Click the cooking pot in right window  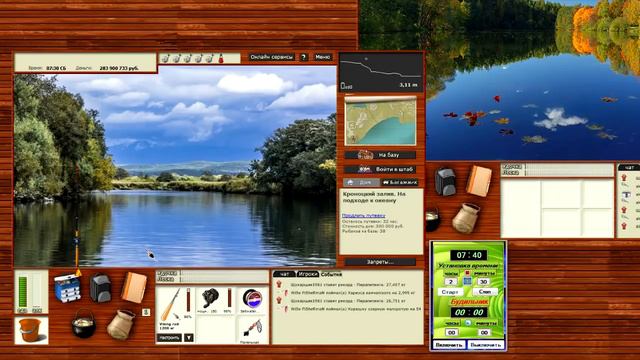[433, 220]
